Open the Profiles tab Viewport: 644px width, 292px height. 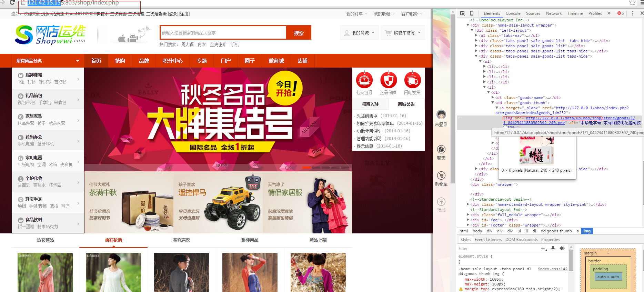click(595, 13)
